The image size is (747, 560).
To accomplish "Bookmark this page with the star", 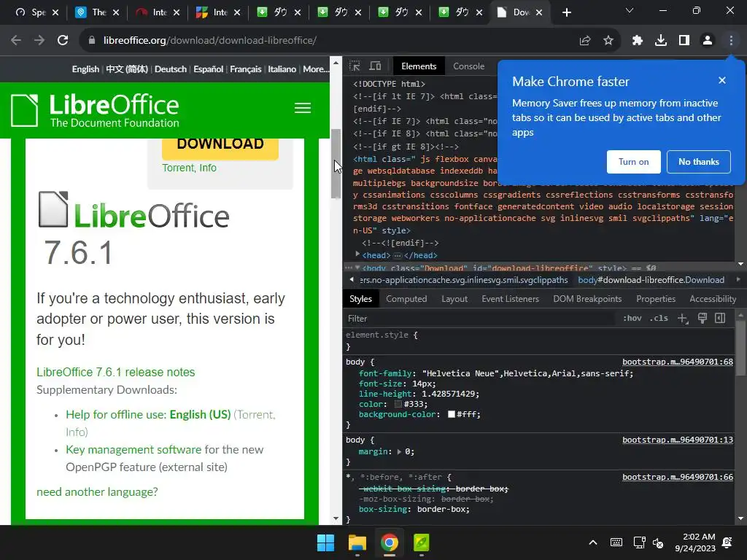I will coord(608,41).
